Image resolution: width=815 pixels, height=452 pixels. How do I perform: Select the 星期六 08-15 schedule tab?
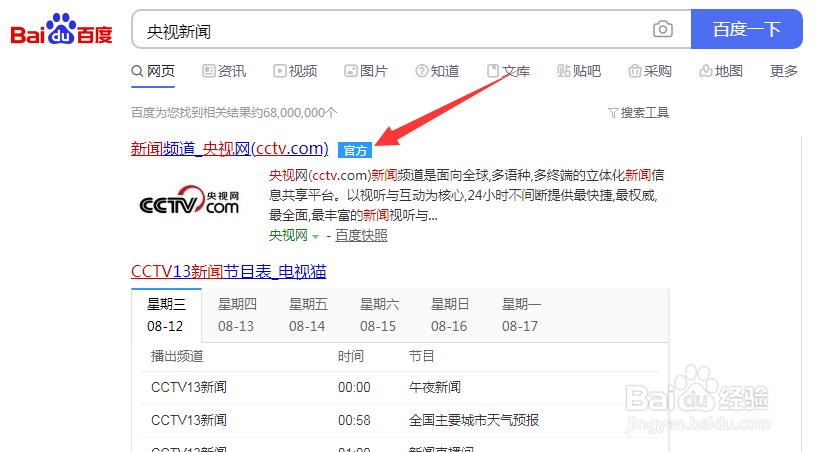[x=379, y=315]
